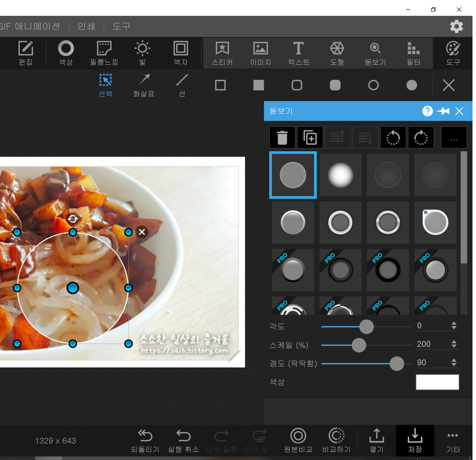Pin the 돋보기 panel

(x=443, y=111)
